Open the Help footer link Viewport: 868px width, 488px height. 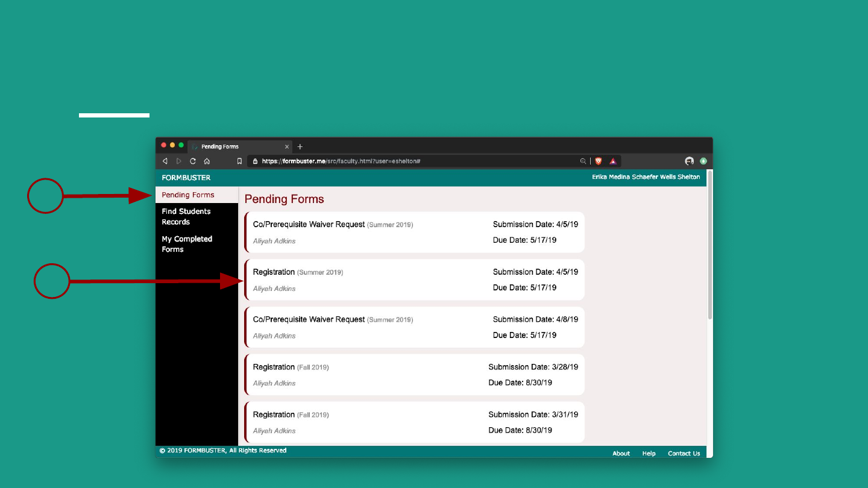[x=649, y=454]
